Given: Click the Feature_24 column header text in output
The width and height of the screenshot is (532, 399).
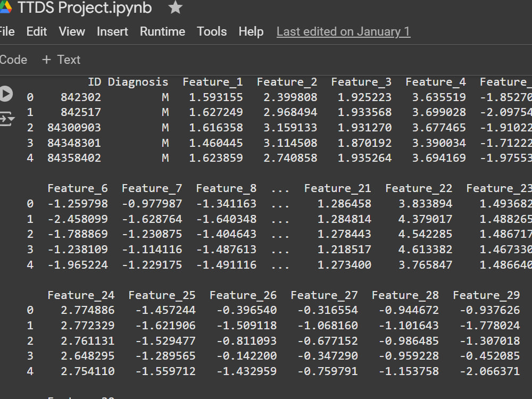Looking at the screenshot, I should click(81, 295).
